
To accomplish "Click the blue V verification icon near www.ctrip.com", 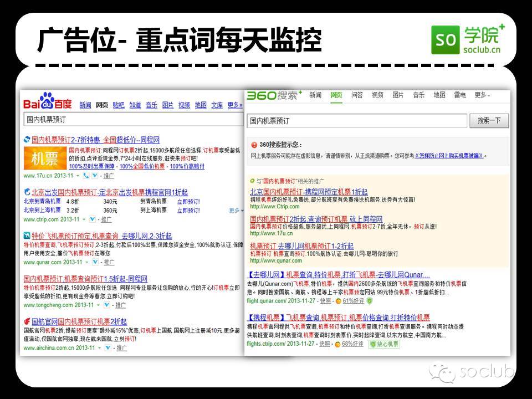I will [92, 219].
